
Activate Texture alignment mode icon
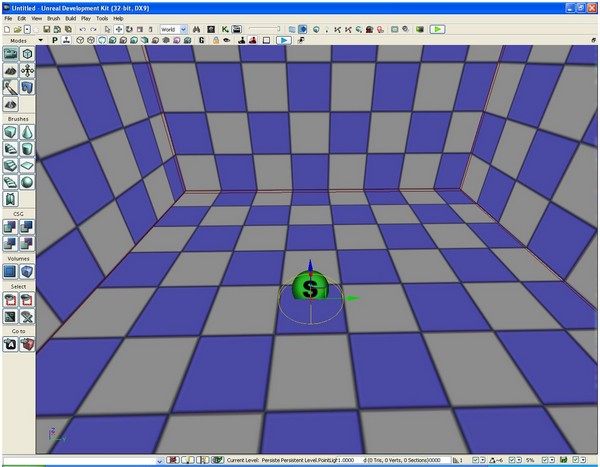pos(27,71)
